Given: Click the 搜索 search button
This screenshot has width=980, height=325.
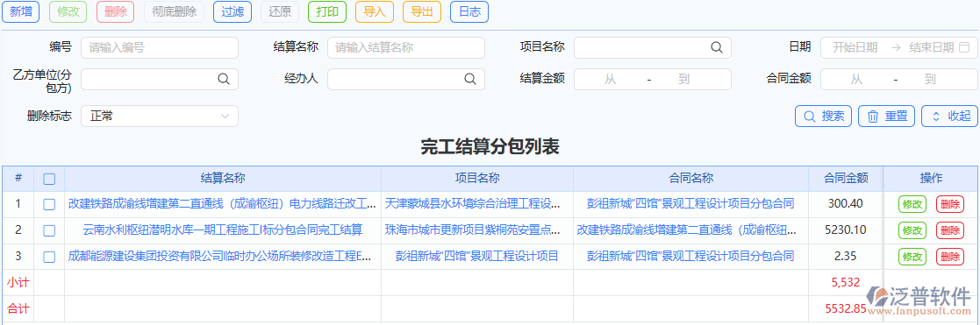Looking at the screenshot, I should coord(823,116).
